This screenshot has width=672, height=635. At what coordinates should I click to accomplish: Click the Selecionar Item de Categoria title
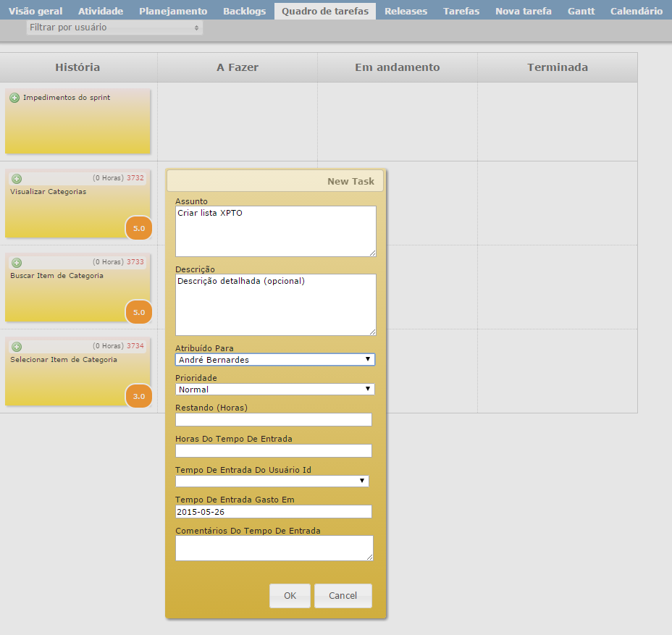click(x=64, y=359)
